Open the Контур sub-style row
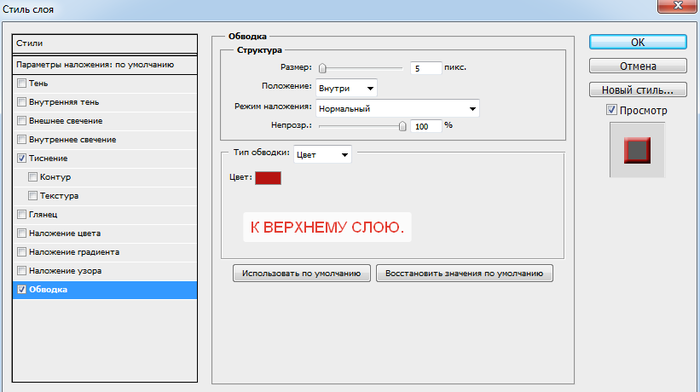 [x=105, y=177]
